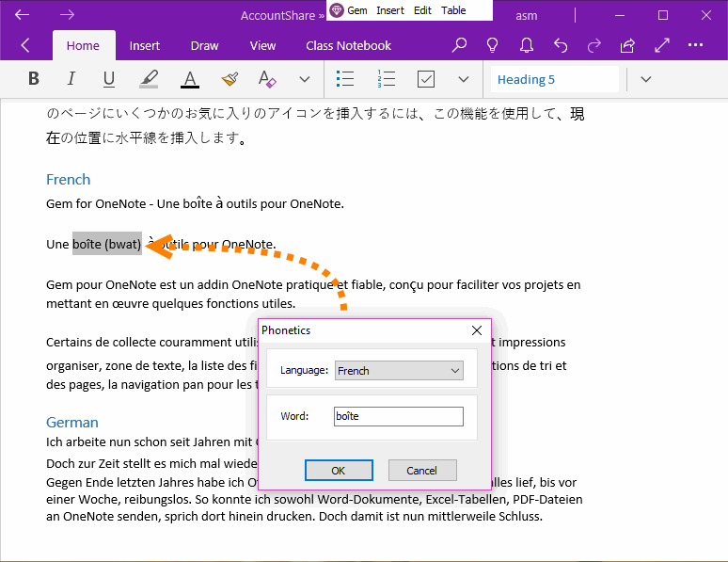Toggle bold formatting
The width and height of the screenshot is (728, 562).
click(x=34, y=79)
